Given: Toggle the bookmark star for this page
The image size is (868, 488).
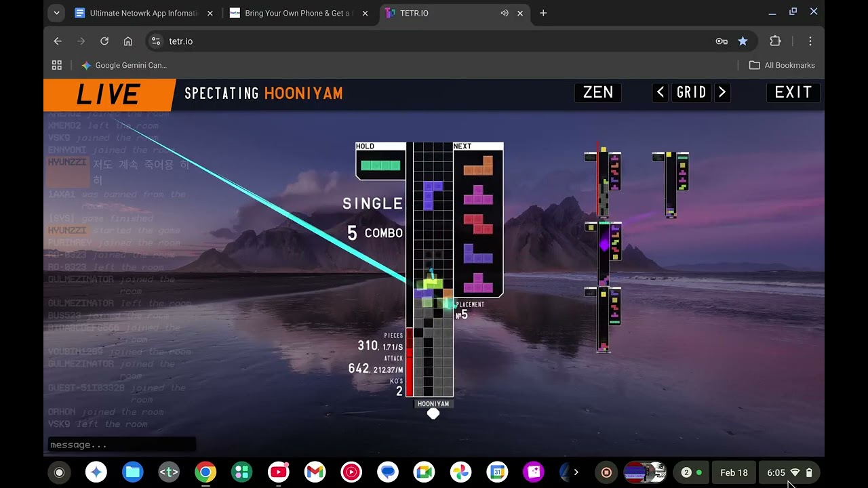Looking at the screenshot, I should click(743, 41).
